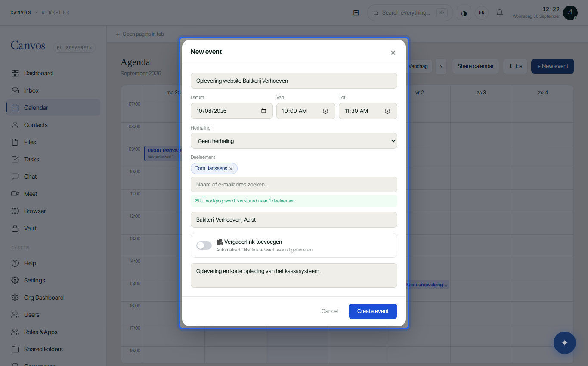588x366 pixels.
Task: Open notifications bell
Action: (500, 13)
